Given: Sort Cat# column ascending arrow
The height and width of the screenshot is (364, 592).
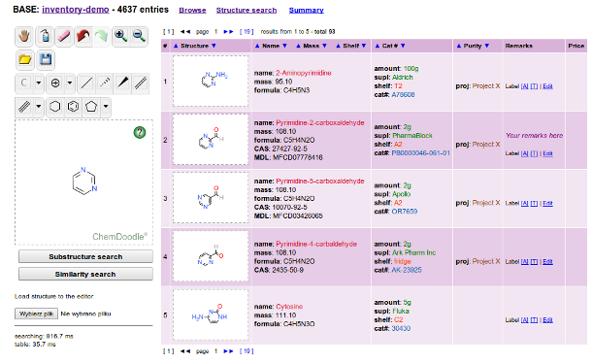Looking at the screenshot, I should coord(378,46).
